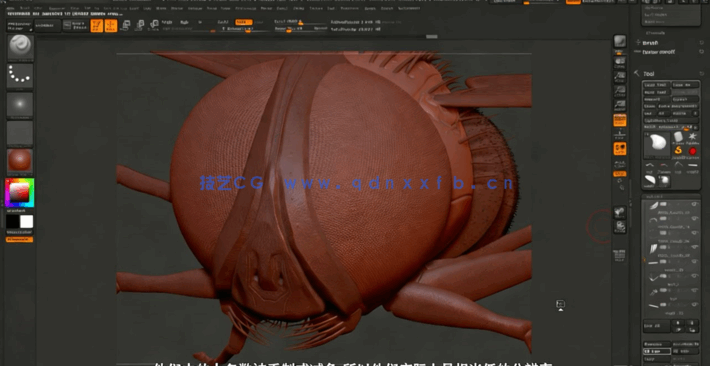
Task: Enable the Mrgb paint mode
Action: [x=167, y=22]
